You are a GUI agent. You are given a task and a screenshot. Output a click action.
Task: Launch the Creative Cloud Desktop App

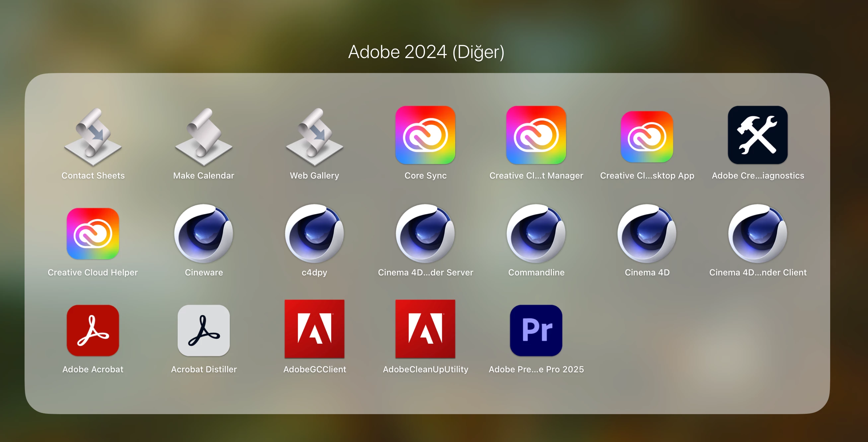647,136
